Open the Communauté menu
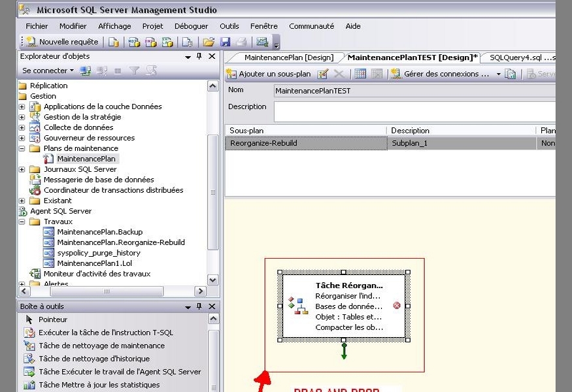 tap(312, 26)
